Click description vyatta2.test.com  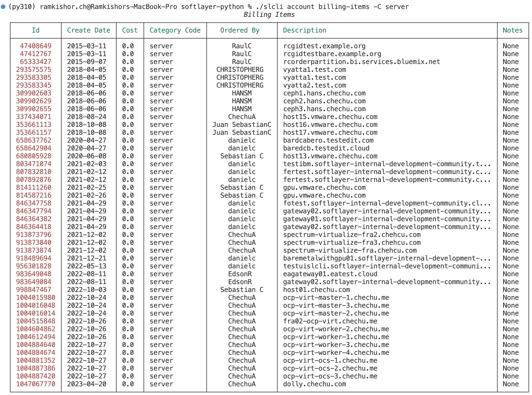tap(315, 85)
